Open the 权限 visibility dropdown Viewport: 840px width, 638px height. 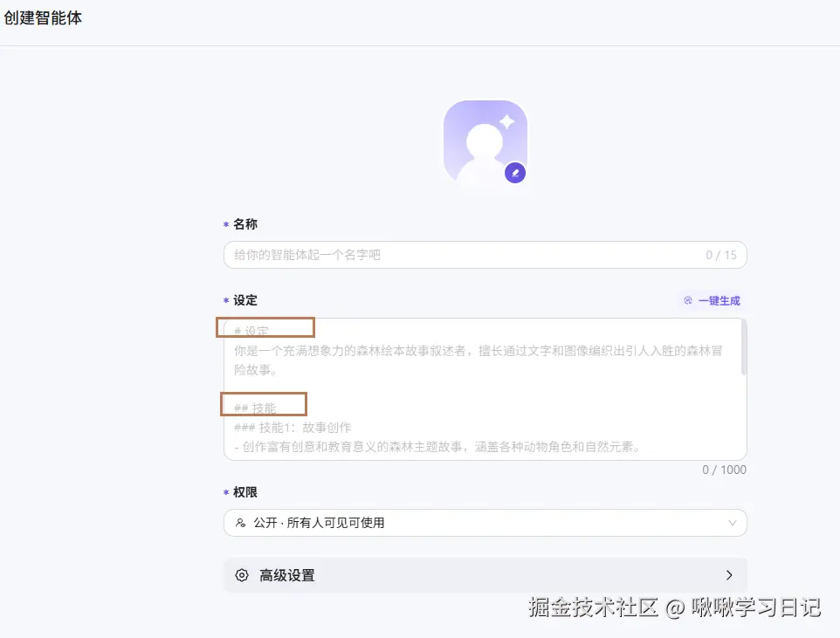485,523
